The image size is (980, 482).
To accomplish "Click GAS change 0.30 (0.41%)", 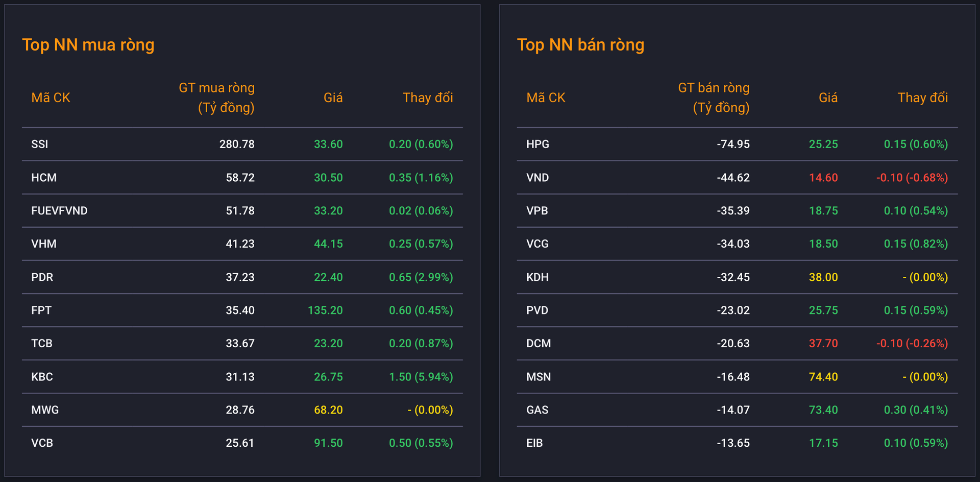I will pos(916,410).
